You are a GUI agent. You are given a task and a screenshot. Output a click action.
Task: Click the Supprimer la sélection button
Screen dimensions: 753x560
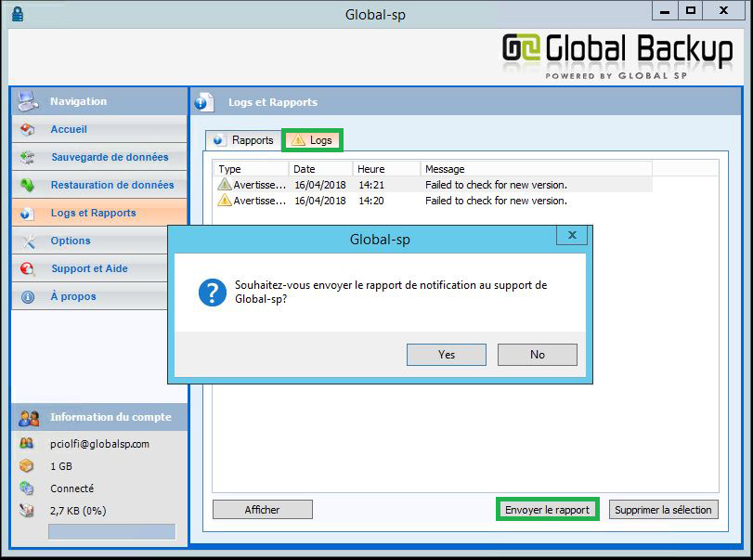click(x=664, y=510)
